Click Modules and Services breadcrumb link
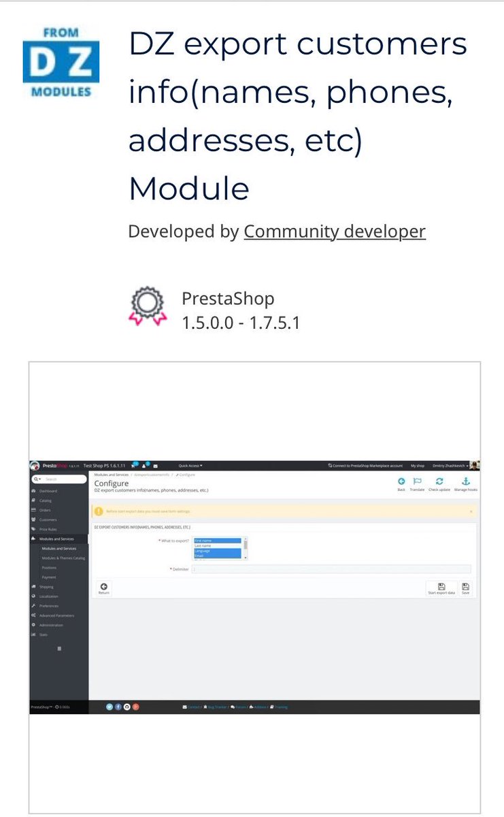504x817 pixels. point(111,475)
